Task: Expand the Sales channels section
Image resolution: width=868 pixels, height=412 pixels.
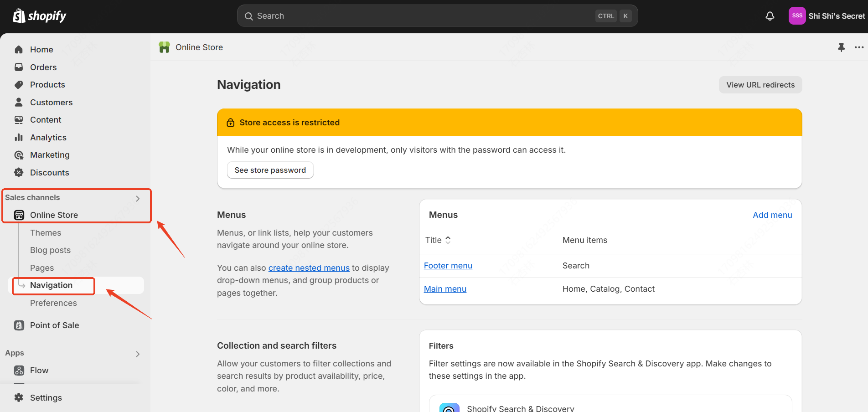Action: tap(138, 199)
